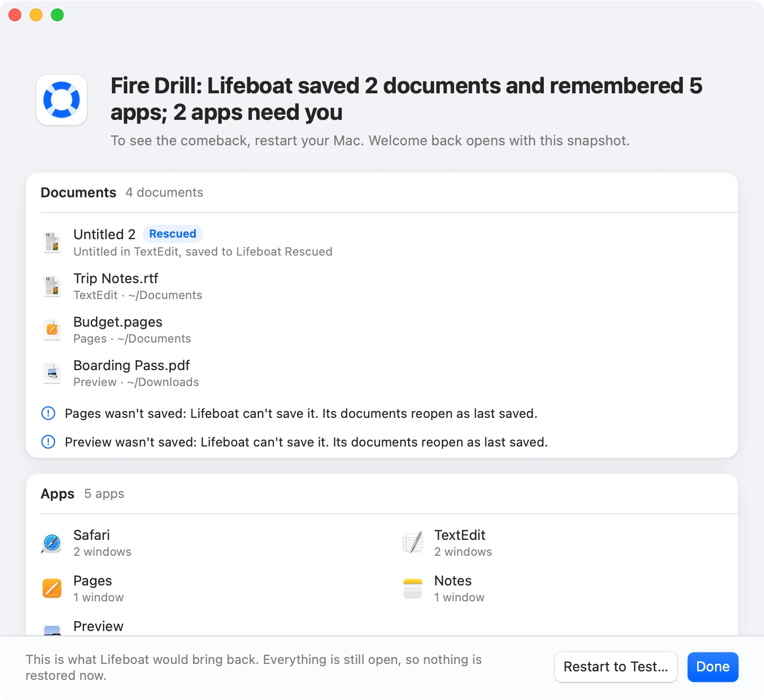Image resolution: width=764 pixels, height=700 pixels.
Task: Click the 'TextEdit · ~/Documents' path text
Action: click(138, 295)
